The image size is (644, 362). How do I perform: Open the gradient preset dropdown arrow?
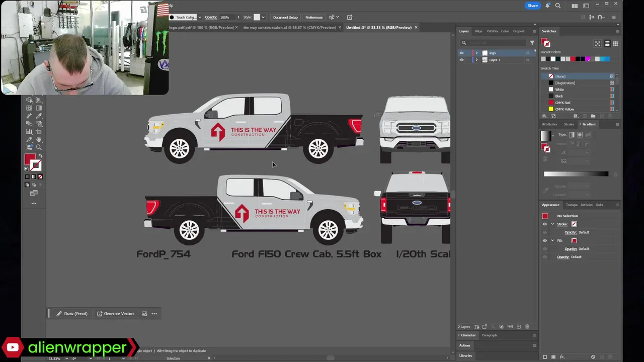[553, 135]
